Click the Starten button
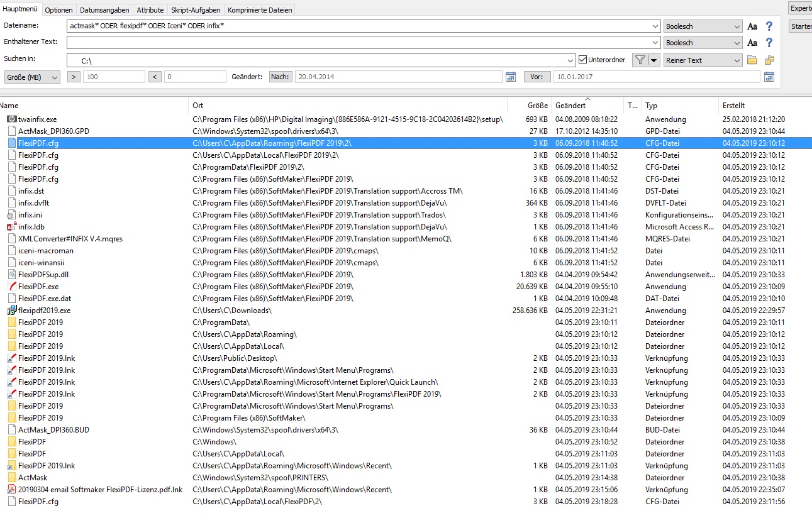 (800, 26)
